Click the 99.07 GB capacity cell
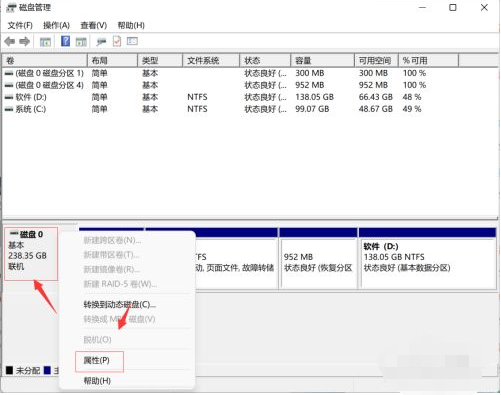501x395 pixels. 312,109
